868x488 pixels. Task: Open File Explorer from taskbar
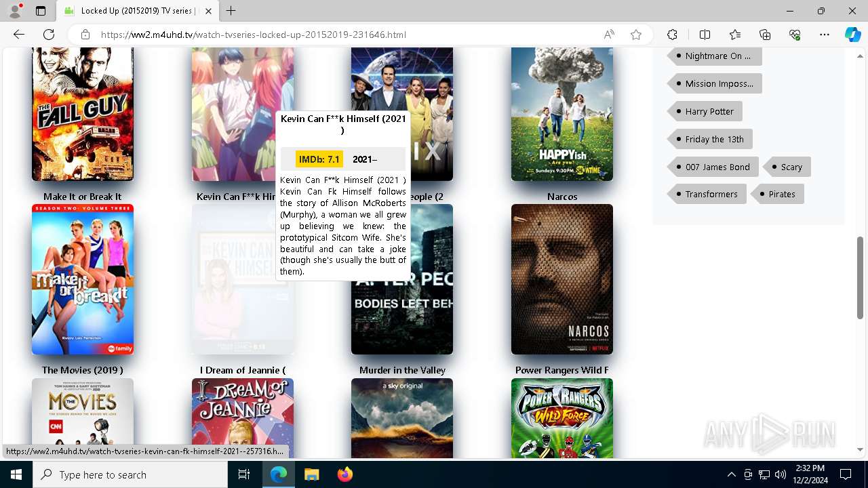[x=311, y=474]
